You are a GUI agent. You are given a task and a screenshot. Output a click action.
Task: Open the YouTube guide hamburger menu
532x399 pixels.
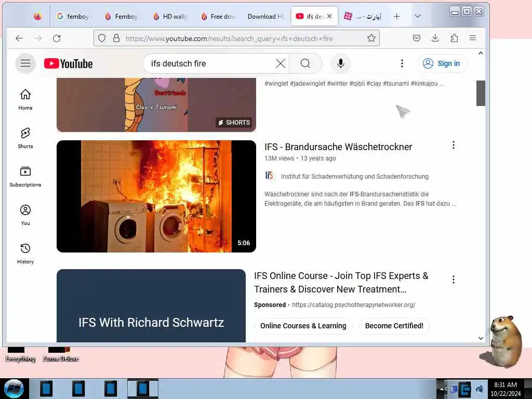click(x=25, y=63)
